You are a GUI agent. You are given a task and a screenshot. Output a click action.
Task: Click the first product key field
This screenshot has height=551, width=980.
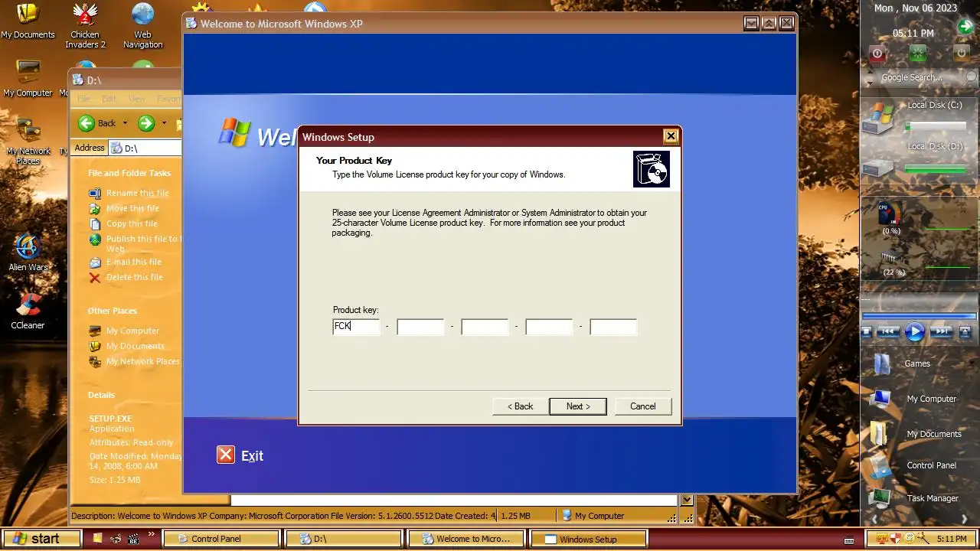tap(356, 327)
